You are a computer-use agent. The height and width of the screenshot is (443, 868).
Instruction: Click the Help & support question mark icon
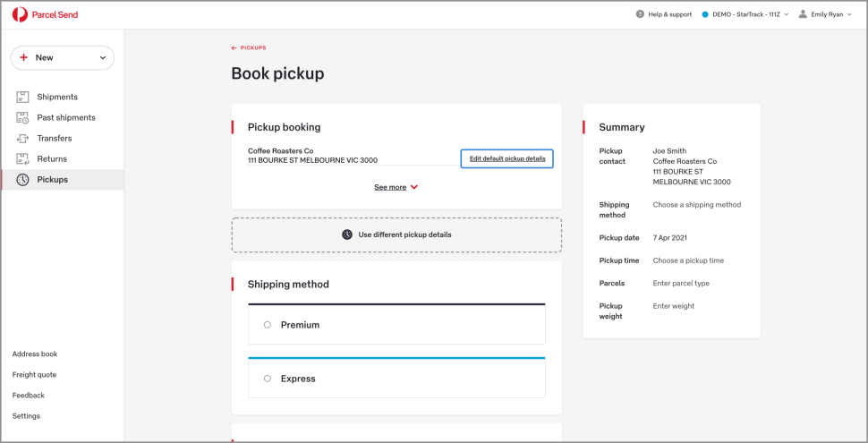pyautogui.click(x=640, y=14)
